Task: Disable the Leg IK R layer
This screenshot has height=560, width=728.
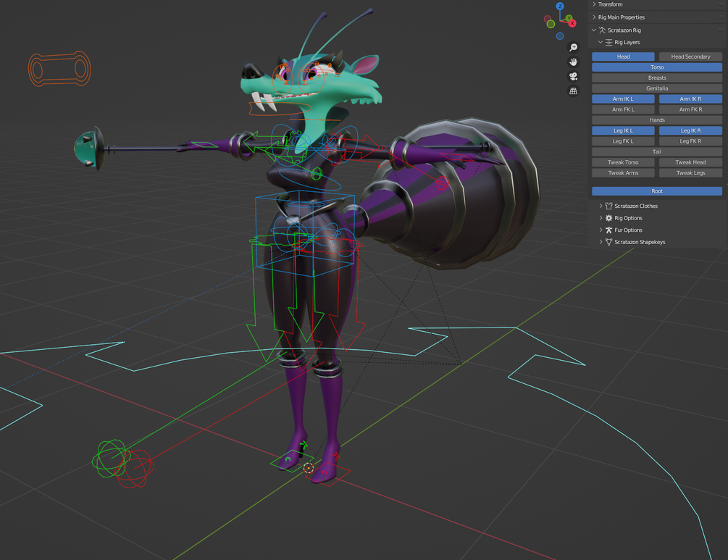Action: [x=690, y=130]
